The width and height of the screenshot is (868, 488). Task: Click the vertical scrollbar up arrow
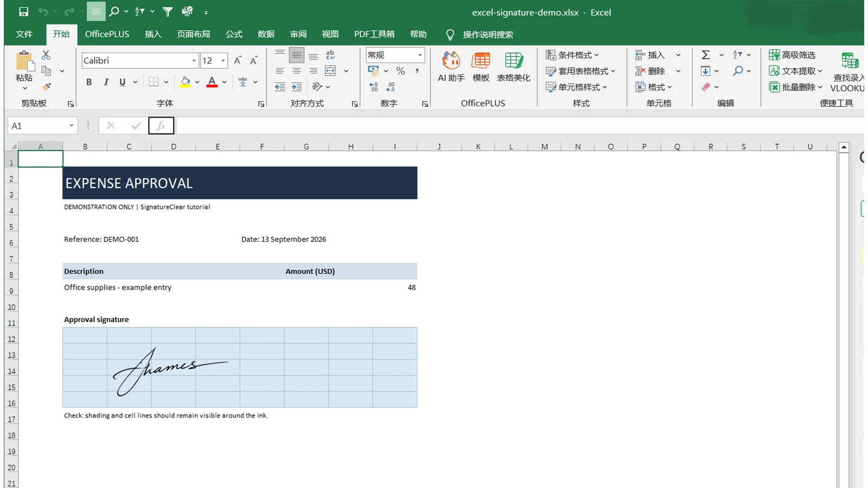tap(844, 147)
